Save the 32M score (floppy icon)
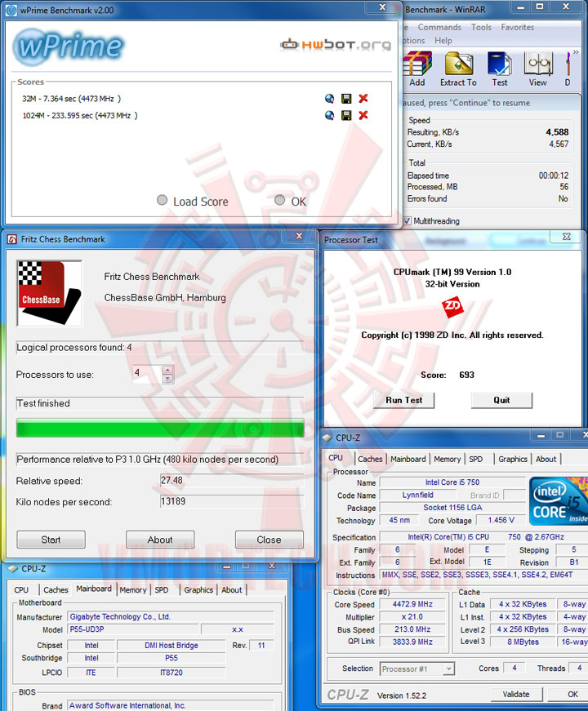This screenshot has width=588, height=711. pyautogui.click(x=346, y=99)
